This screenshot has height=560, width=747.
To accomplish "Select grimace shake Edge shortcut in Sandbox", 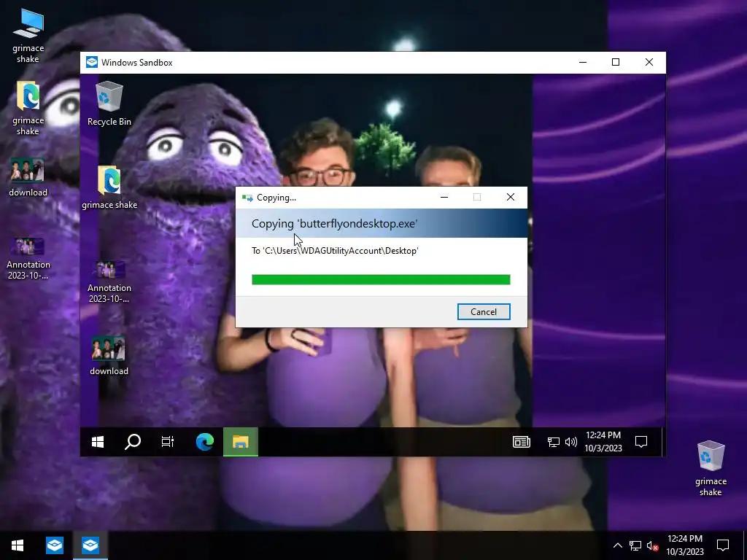I will 109,187.
